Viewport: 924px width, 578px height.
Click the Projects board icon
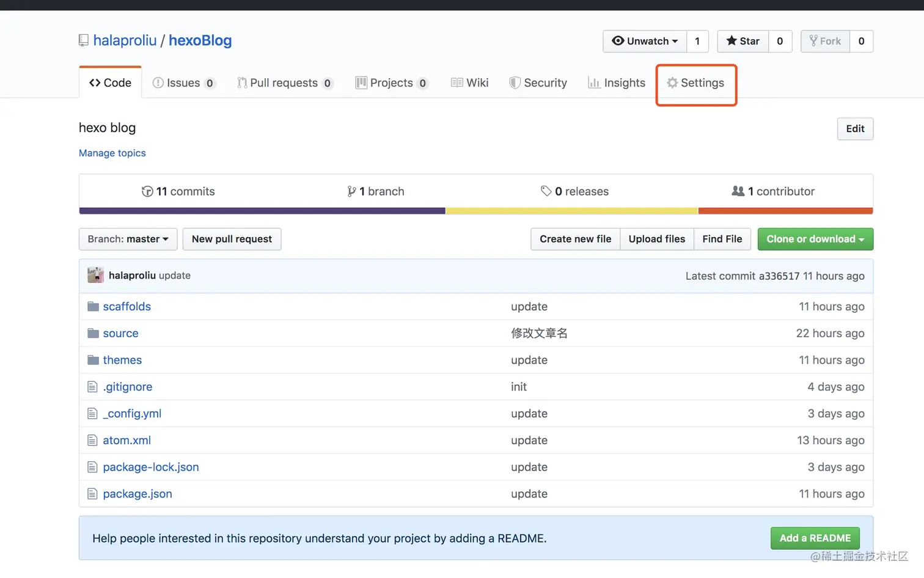(361, 82)
